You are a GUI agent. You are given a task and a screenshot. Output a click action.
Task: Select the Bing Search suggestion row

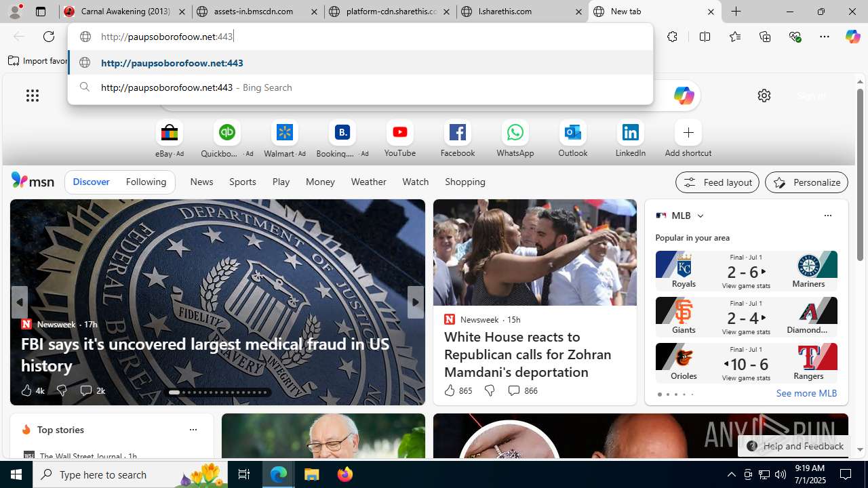360,87
